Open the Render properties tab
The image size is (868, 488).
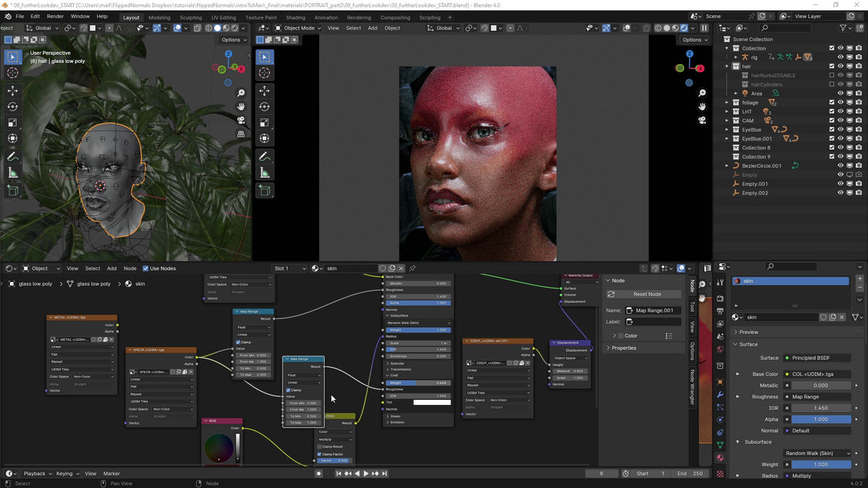pyautogui.click(x=720, y=299)
